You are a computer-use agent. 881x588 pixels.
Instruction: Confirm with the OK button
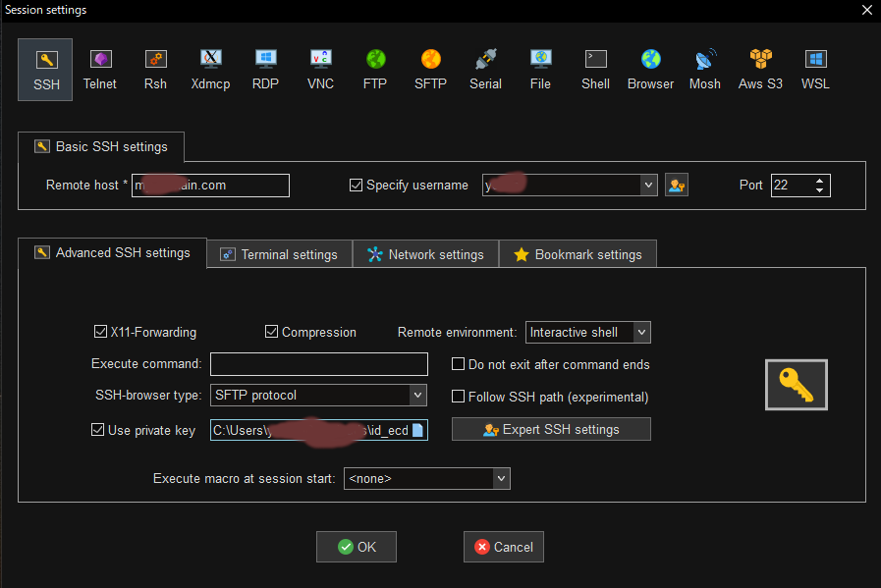[357, 547]
